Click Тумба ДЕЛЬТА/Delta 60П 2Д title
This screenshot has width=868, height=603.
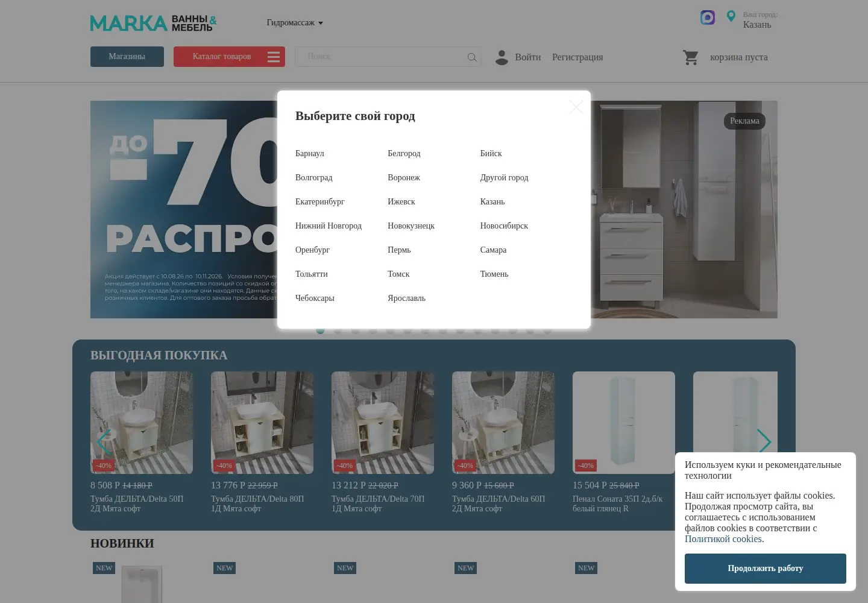[x=498, y=504]
